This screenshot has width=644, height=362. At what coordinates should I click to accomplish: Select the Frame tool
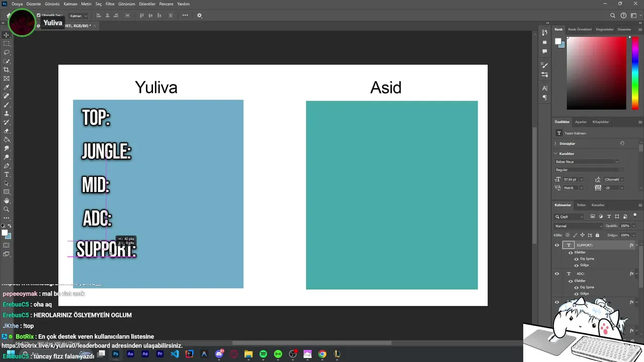pyautogui.click(x=7, y=78)
